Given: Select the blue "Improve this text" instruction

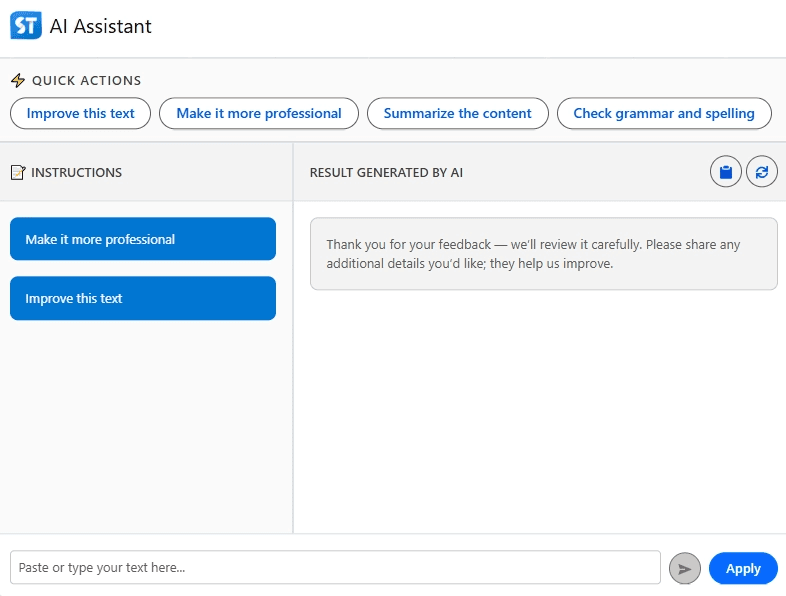Looking at the screenshot, I should (x=142, y=298).
